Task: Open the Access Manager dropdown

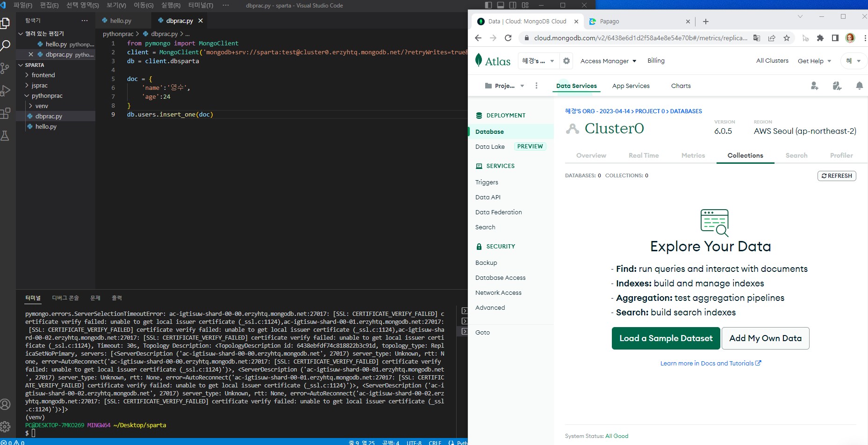Action: pos(608,61)
